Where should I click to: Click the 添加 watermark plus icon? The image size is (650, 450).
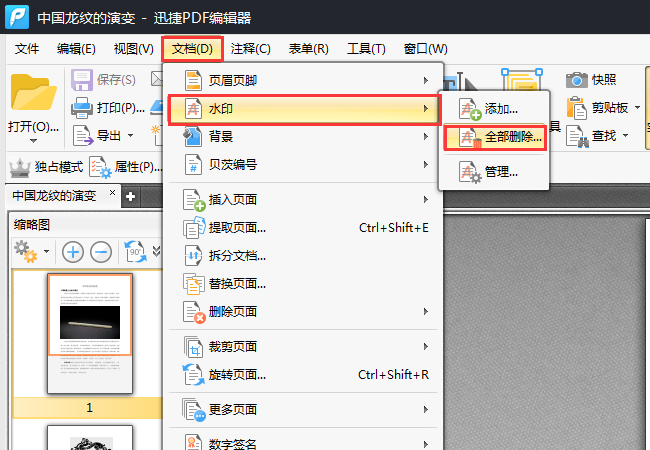point(470,109)
